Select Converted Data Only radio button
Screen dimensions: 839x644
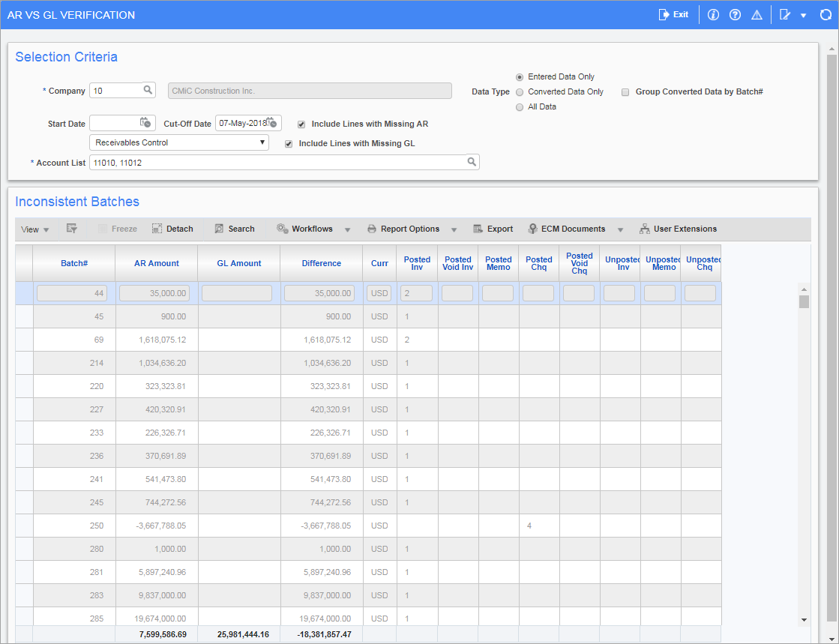coord(519,92)
